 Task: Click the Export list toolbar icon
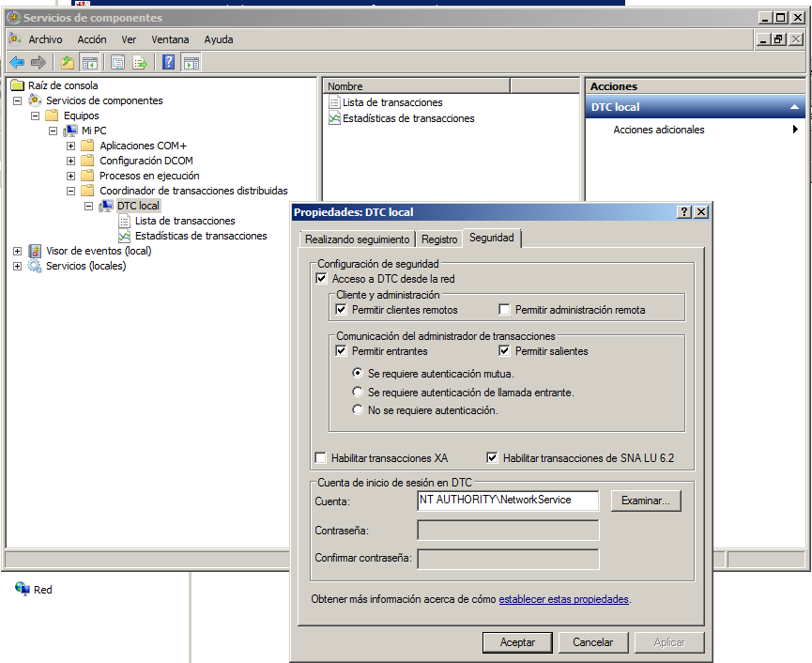click(x=138, y=63)
